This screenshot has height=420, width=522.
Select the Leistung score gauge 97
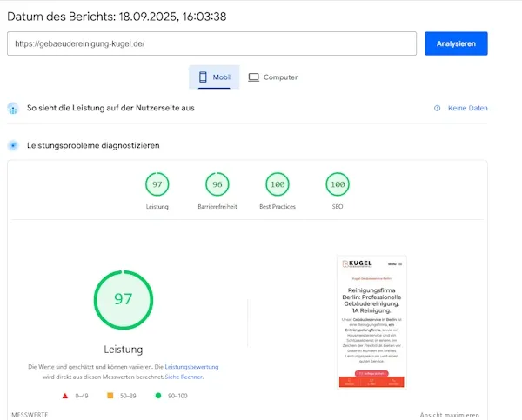click(157, 184)
